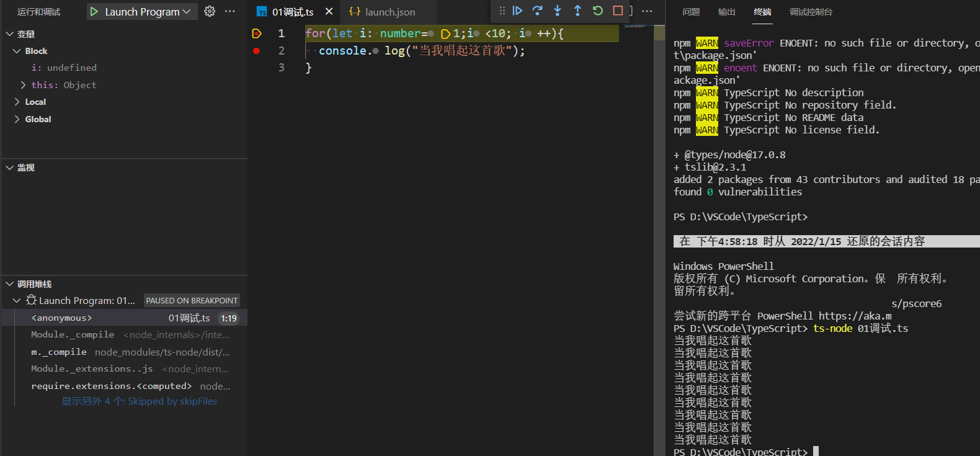Collapse the Block scope

pos(17,51)
